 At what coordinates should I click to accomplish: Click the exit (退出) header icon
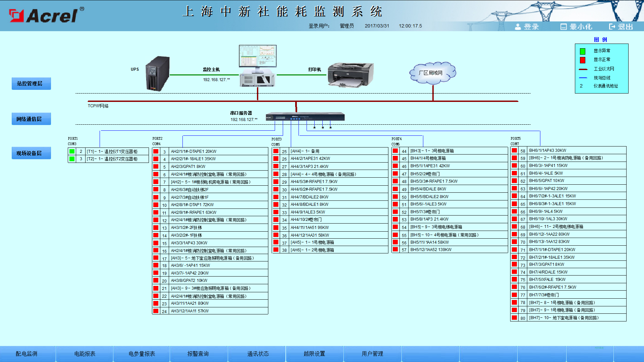click(612, 26)
